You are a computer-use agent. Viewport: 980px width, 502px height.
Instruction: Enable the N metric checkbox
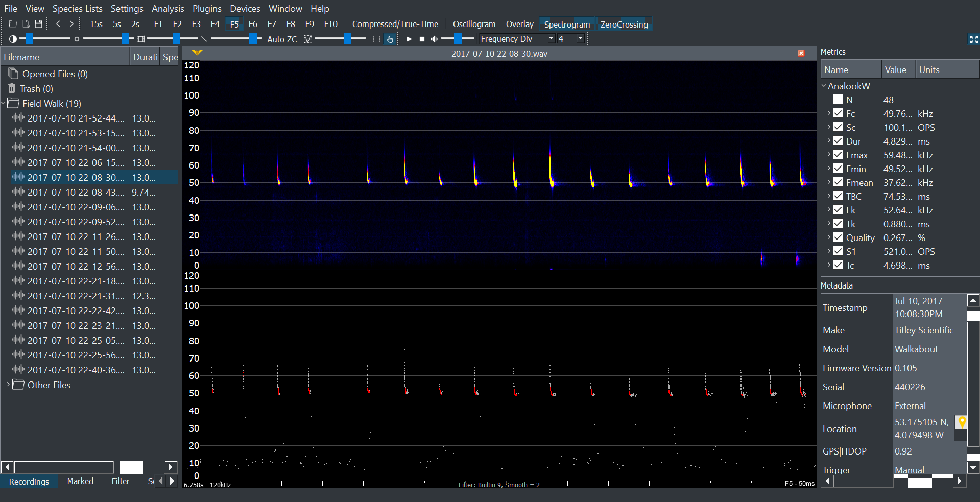(838, 100)
